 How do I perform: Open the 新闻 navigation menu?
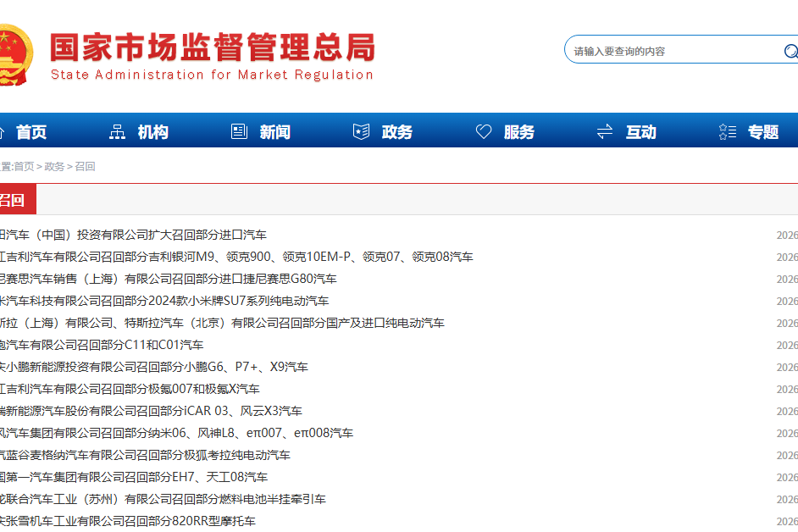275,132
